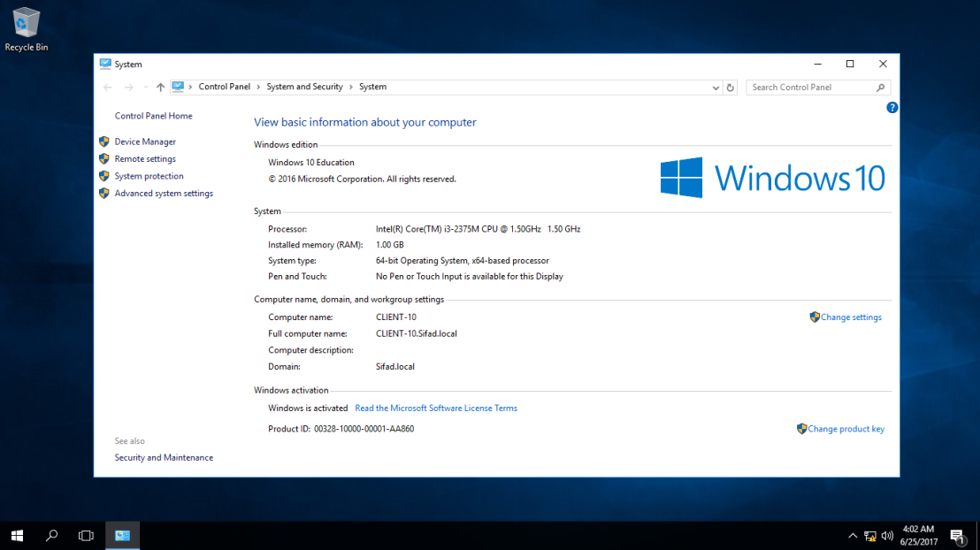Viewport: 980px width, 550px height.
Task: Go up one level with Up arrow
Action: 161,88
